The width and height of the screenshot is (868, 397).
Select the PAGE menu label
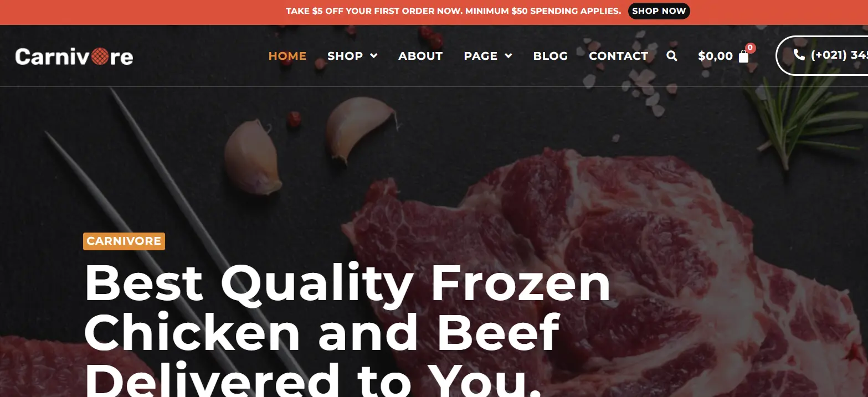click(481, 56)
